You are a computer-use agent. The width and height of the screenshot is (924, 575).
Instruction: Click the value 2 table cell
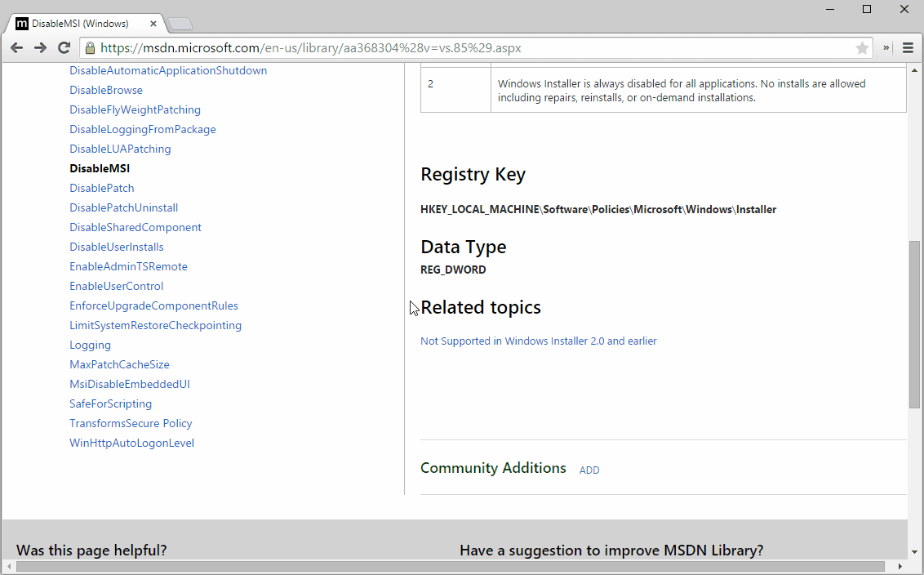[455, 90]
